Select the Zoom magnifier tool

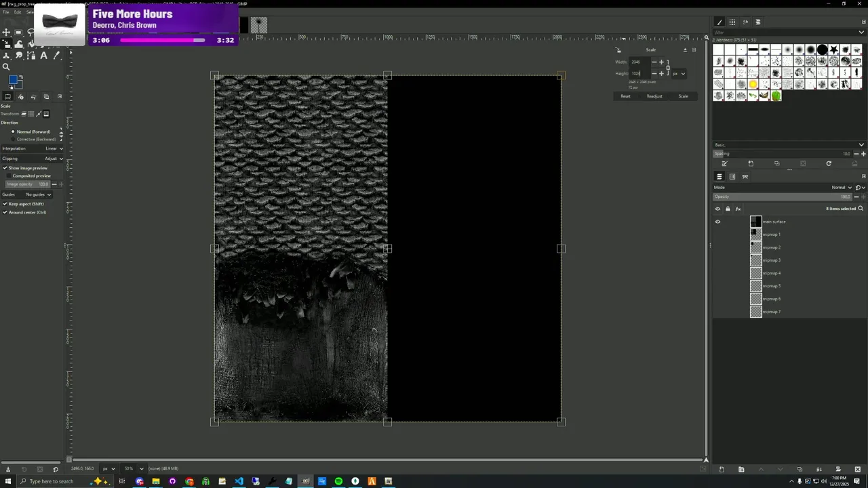coord(6,66)
